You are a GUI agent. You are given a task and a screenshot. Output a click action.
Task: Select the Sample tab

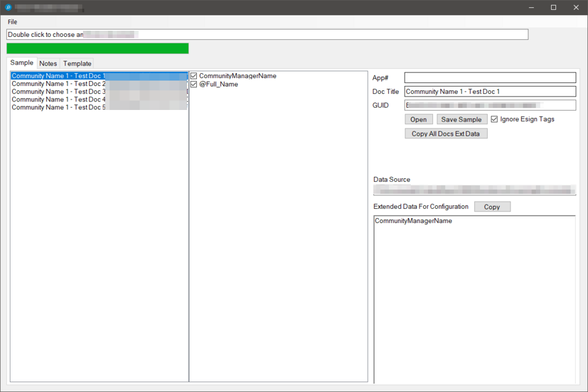(x=22, y=62)
